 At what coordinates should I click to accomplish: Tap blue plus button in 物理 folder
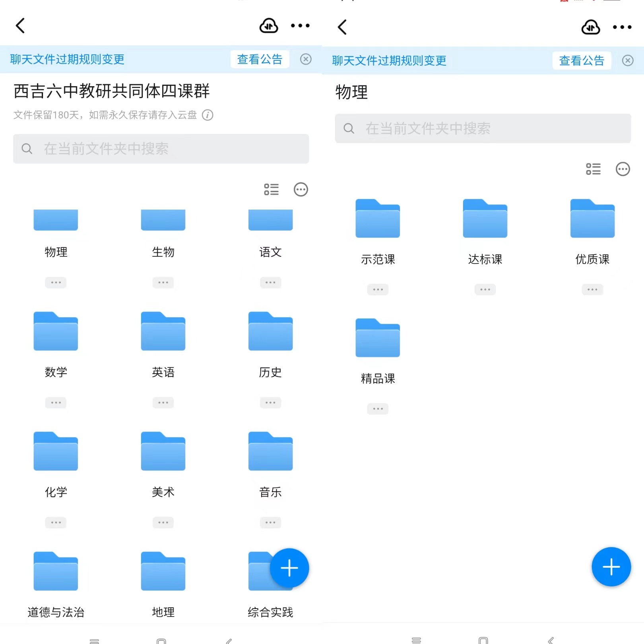[611, 567]
